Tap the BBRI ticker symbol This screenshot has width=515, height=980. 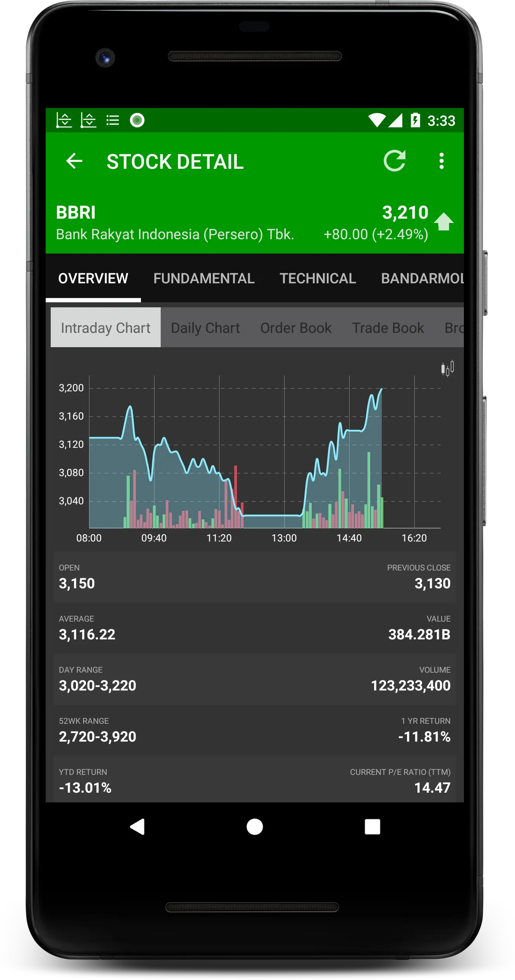(x=76, y=212)
